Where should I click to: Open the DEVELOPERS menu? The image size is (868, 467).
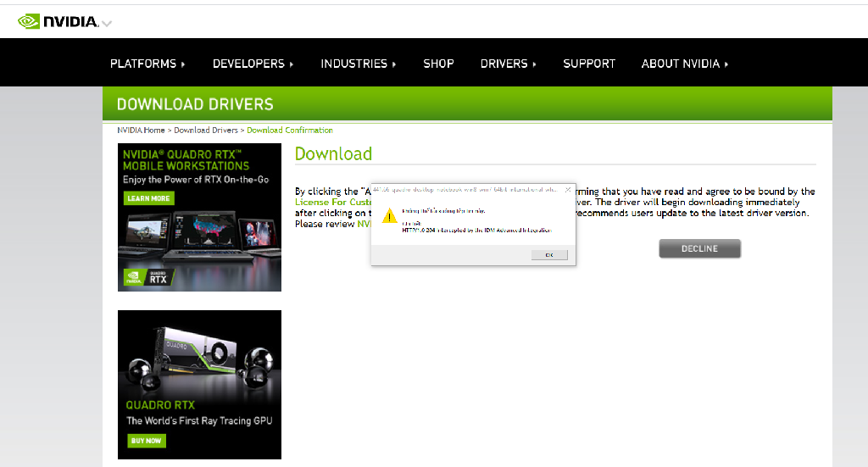click(253, 64)
